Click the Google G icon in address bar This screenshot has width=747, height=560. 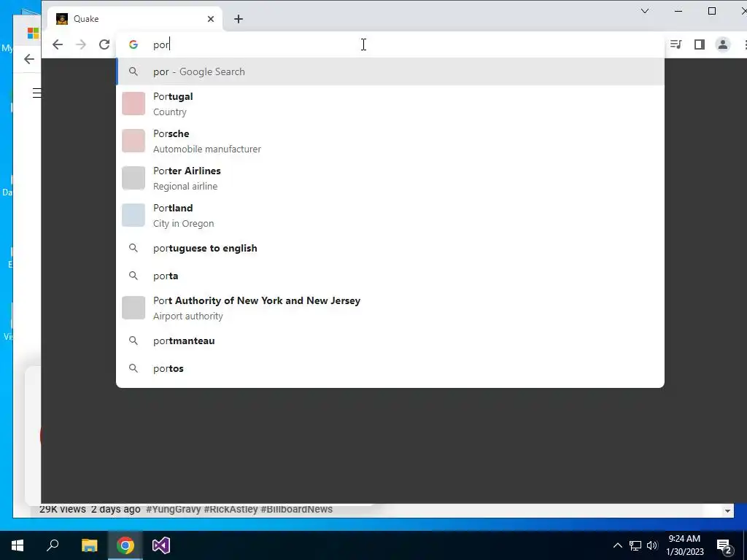pos(133,44)
